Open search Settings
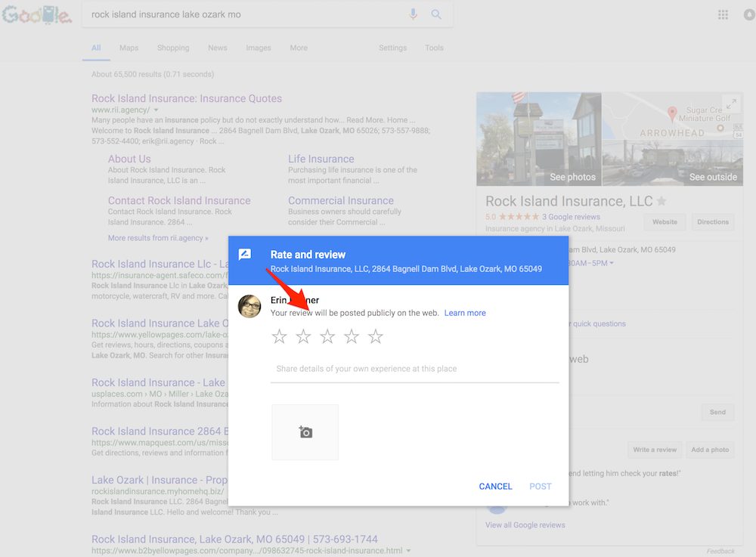This screenshot has height=557, width=756. (392, 48)
